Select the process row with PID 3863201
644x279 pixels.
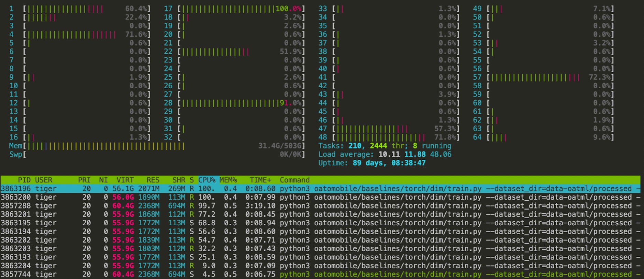click(320, 214)
